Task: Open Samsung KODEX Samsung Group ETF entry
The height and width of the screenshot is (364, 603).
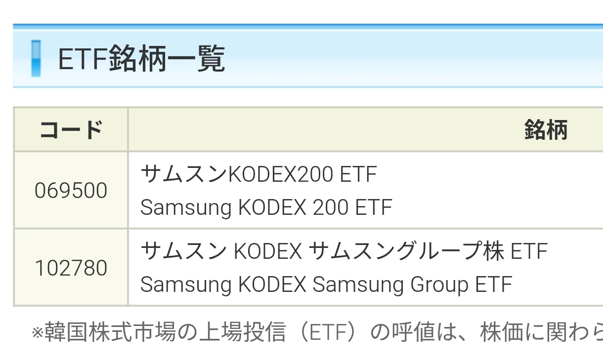Action: click(326, 284)
